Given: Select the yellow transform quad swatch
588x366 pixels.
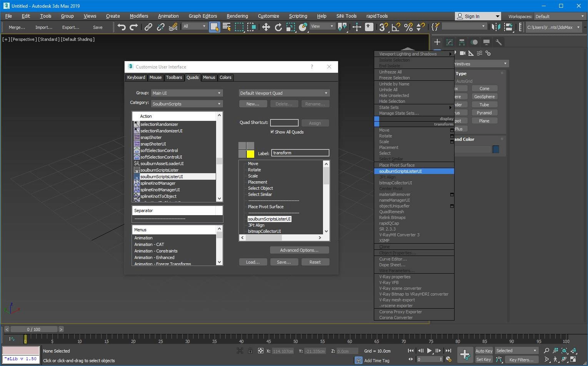Looking at the screenshot, I should click(x=250, y=154).
